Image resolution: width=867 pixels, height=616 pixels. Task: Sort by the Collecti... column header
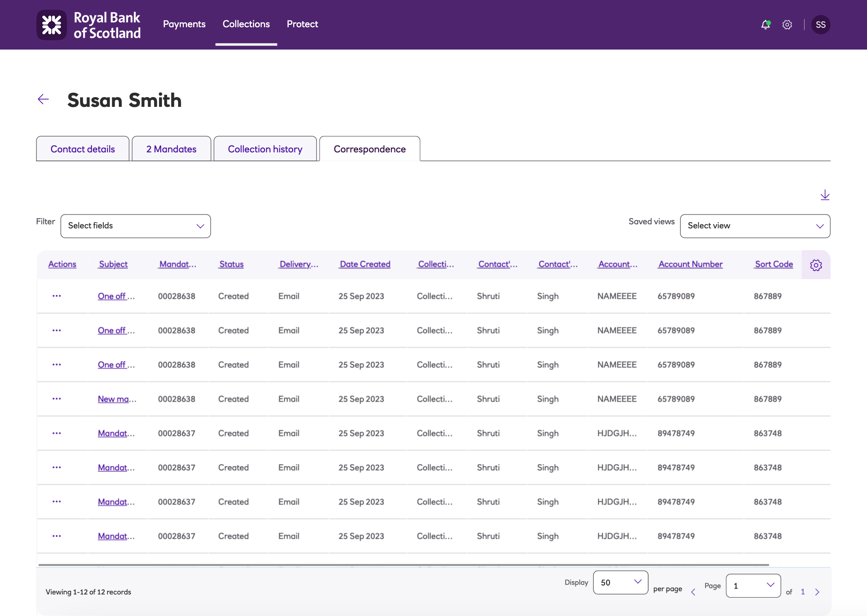(x=436, y=264)
